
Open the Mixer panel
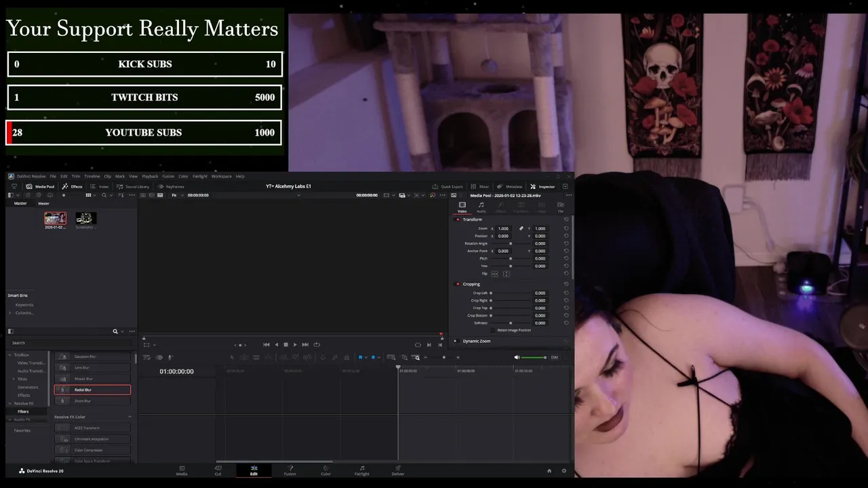point(479,186)
